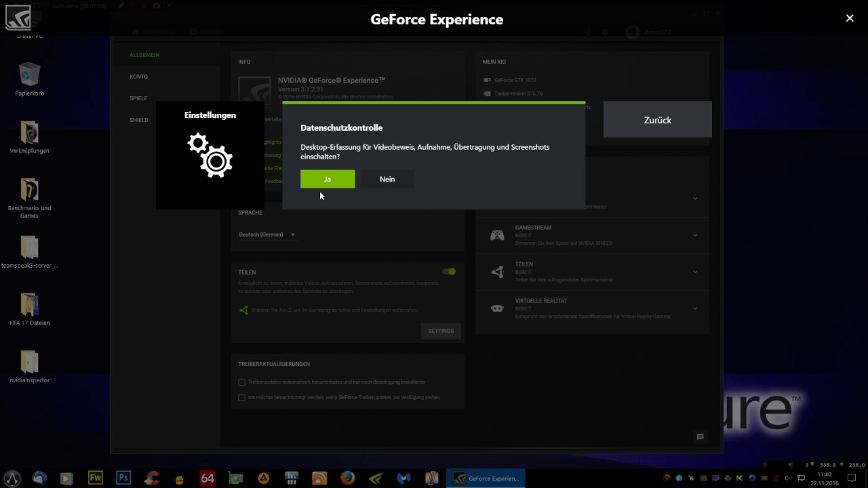Screen dimensions: 868x488
Task: Expand the VIRTUELLE REALITÄT row chevron
Action: click(695, 308)
